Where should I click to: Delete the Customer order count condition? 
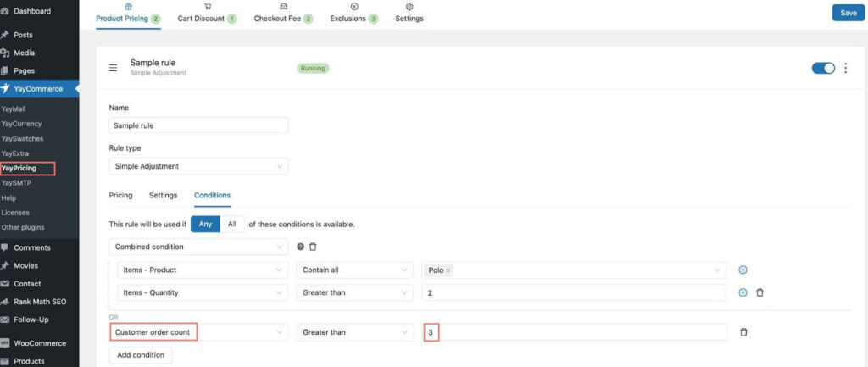click(743, 332)
